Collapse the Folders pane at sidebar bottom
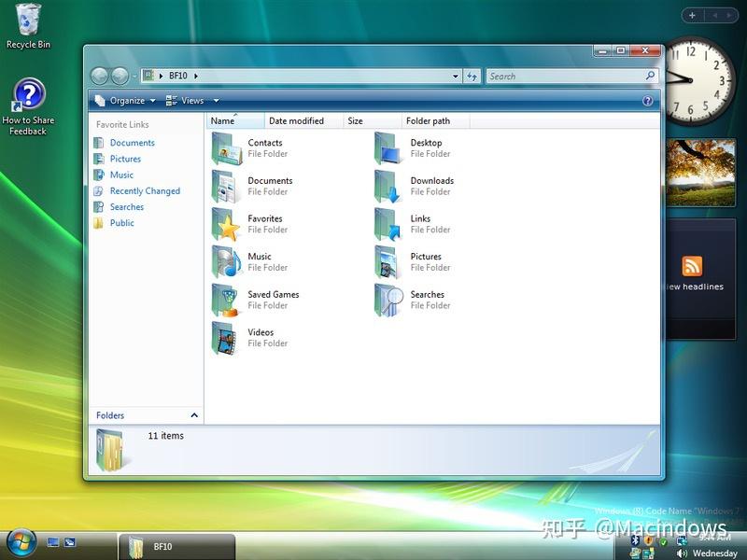The image size is (747, 560). pos(194,415)
